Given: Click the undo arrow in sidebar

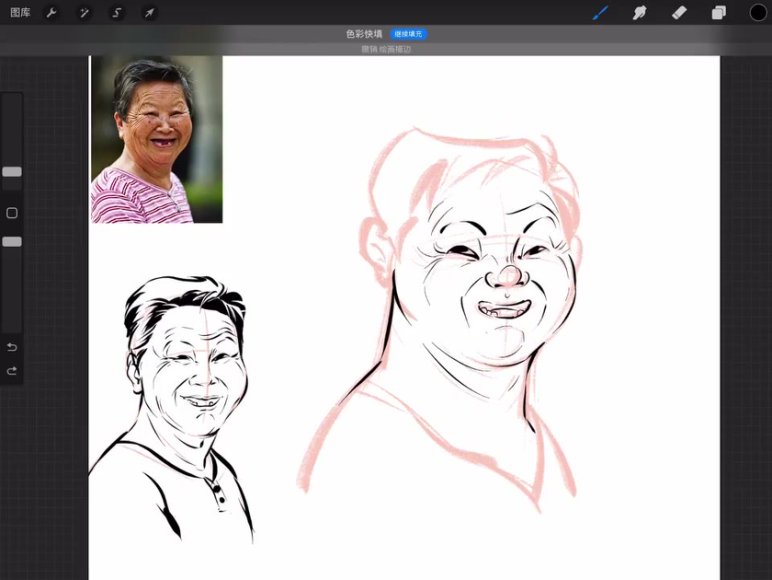Looking at the screenshot, I should coord(12,347).
